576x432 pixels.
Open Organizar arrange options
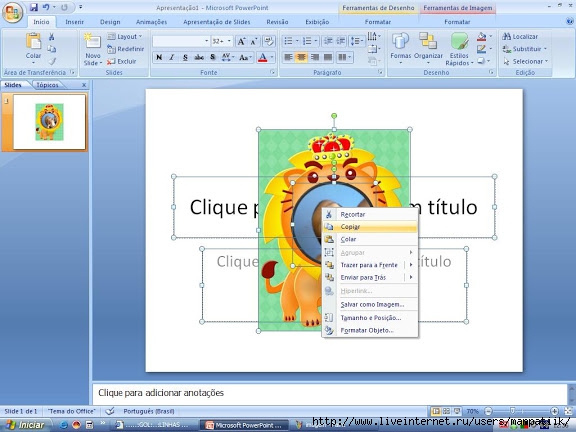(x=428, y=48)
